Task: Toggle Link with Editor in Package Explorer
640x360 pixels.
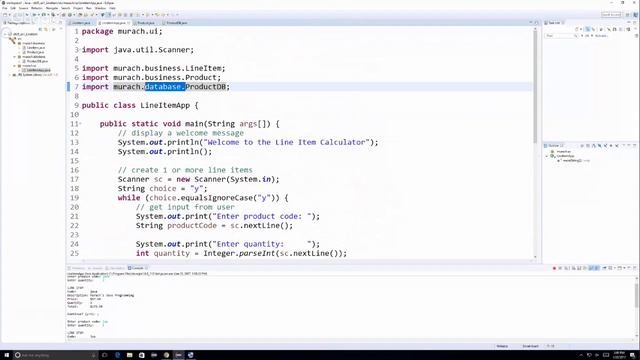Action: [46, 29]
